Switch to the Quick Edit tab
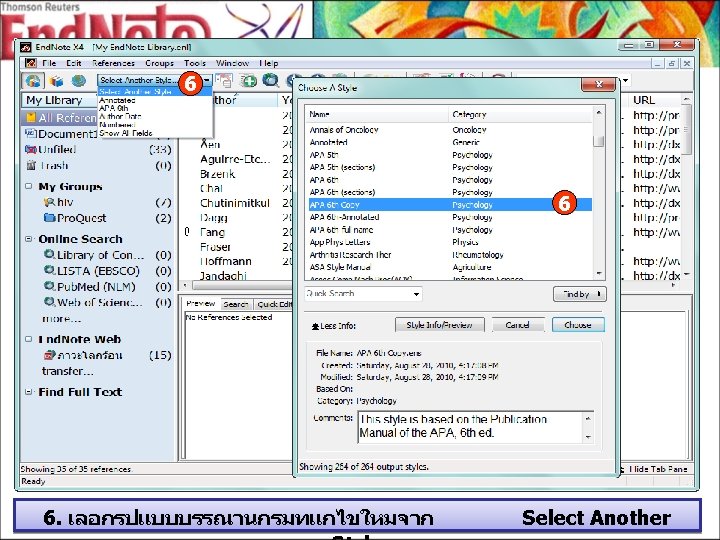 [x=274, y=304]
